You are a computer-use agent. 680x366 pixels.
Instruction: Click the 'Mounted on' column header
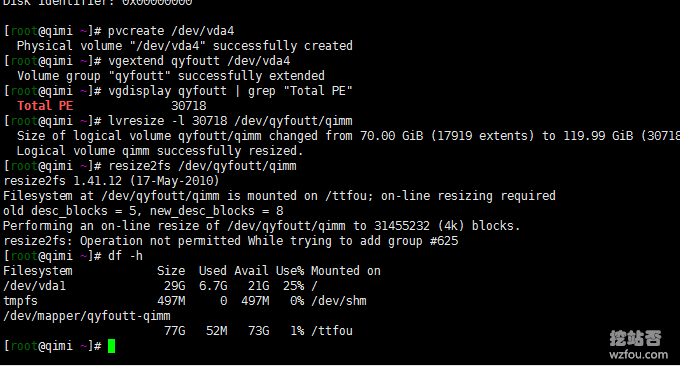(x=346, y=271)
